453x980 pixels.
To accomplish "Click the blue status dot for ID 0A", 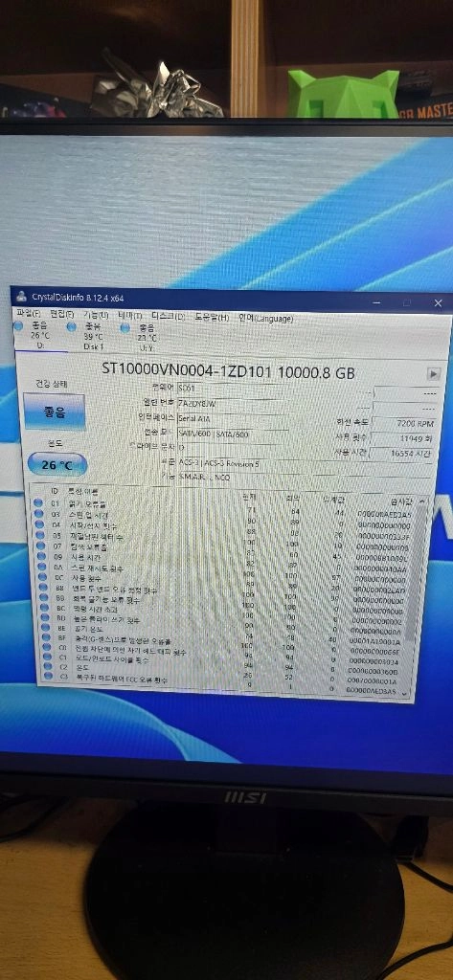I will pos(40,568).
